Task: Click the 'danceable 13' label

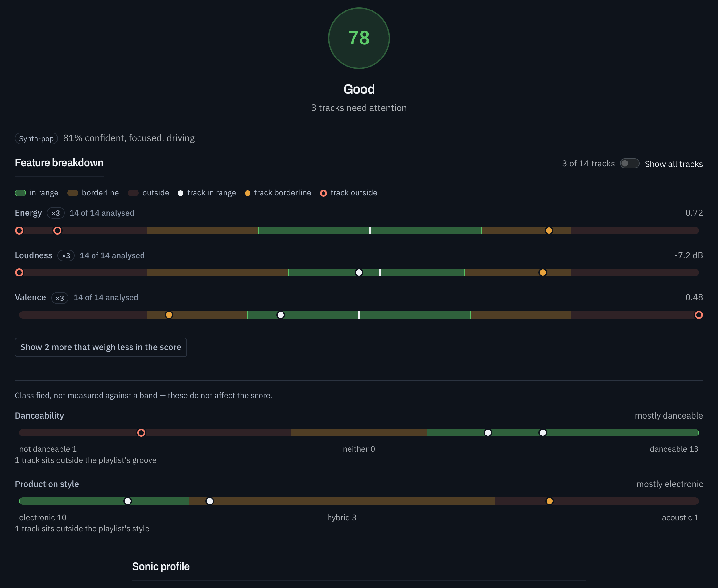Action: tap(674, 449)
